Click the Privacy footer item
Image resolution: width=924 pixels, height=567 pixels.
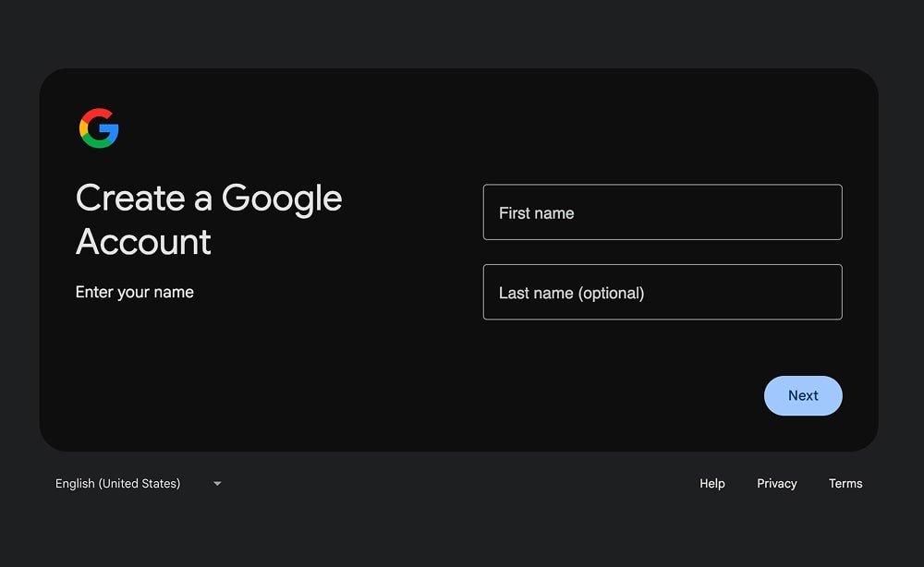pos(777,483)
